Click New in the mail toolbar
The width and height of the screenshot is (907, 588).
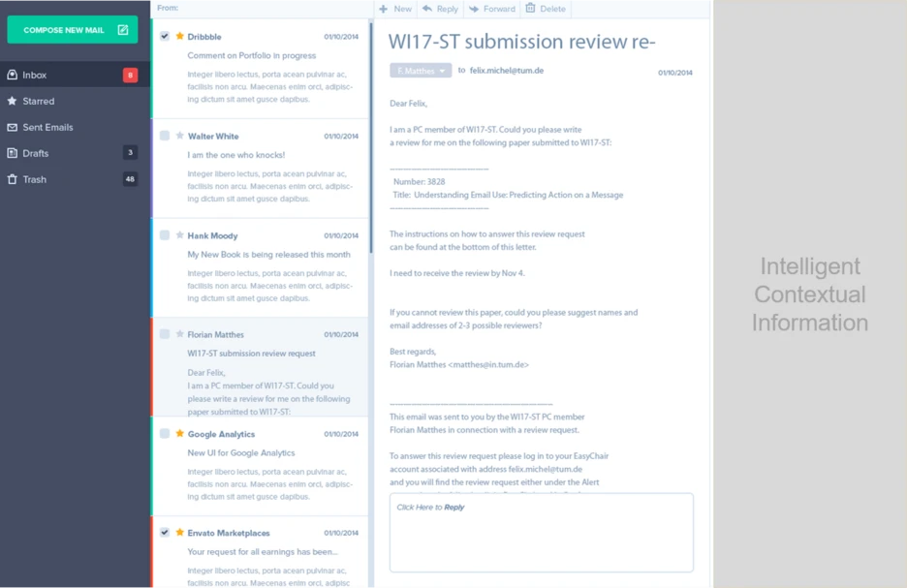(x=395, y=9)
